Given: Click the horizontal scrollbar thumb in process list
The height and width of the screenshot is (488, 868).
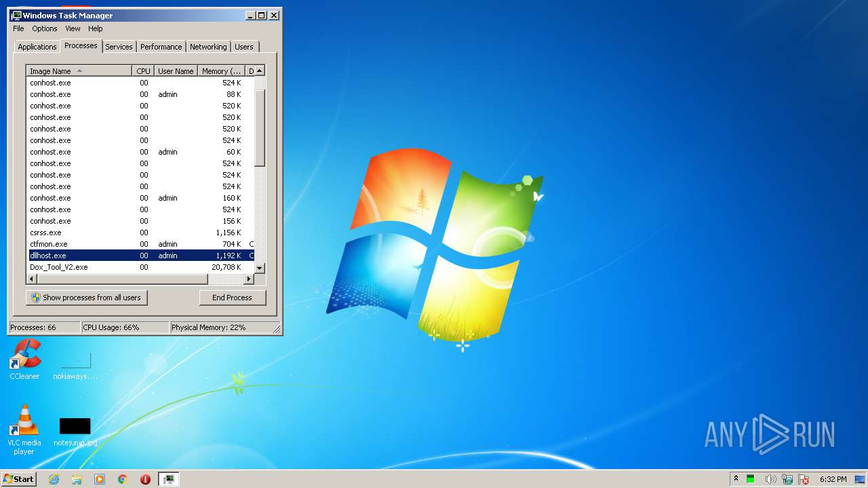Looking at the screenshot, I should 122,279.
